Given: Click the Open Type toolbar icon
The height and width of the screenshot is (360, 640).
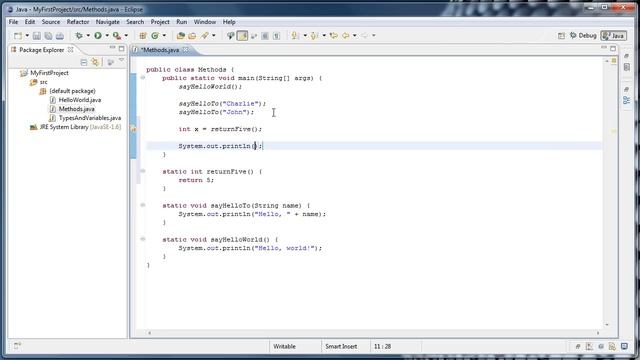Looking at the screenshot, I should point(181,36).
